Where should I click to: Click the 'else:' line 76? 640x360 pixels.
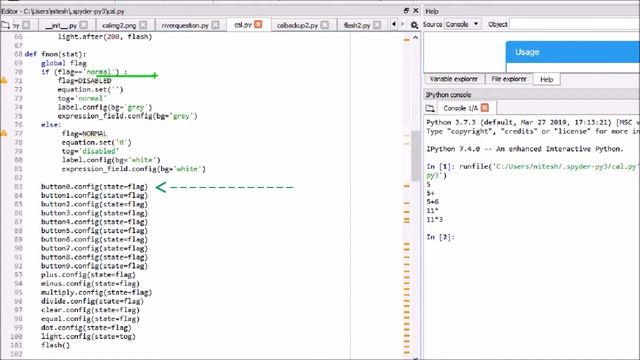(51, 124)
